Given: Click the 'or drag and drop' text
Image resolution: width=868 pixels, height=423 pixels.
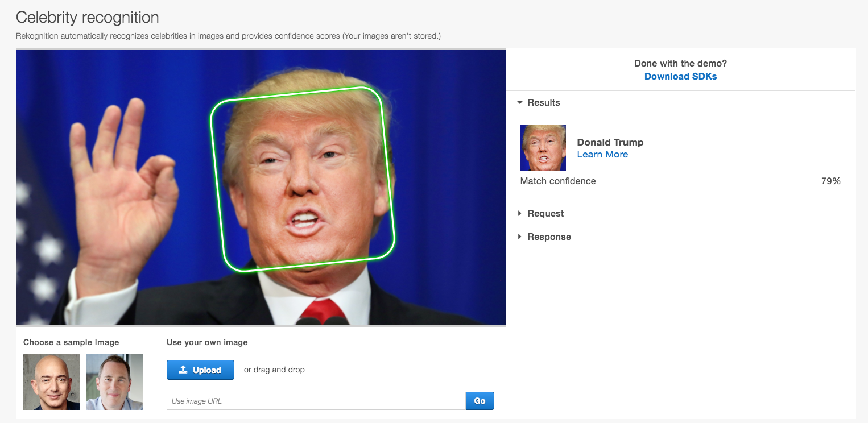Looking at the screenshot, I should [x=274, y=370].
